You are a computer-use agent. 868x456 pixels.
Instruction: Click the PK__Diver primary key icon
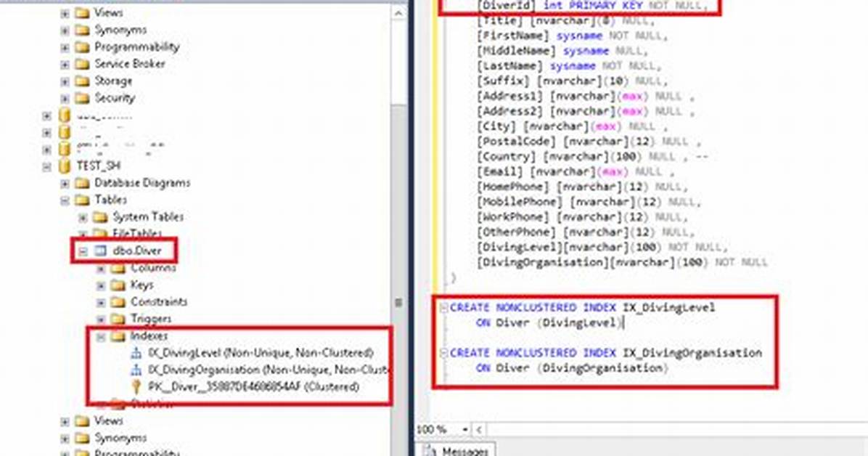[136, 387]
